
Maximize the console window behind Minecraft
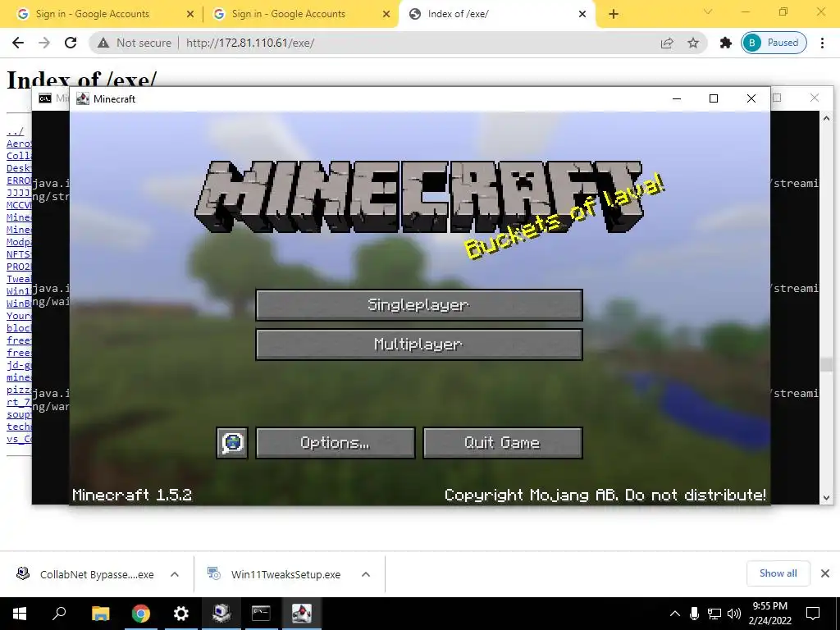pos(778,98)
